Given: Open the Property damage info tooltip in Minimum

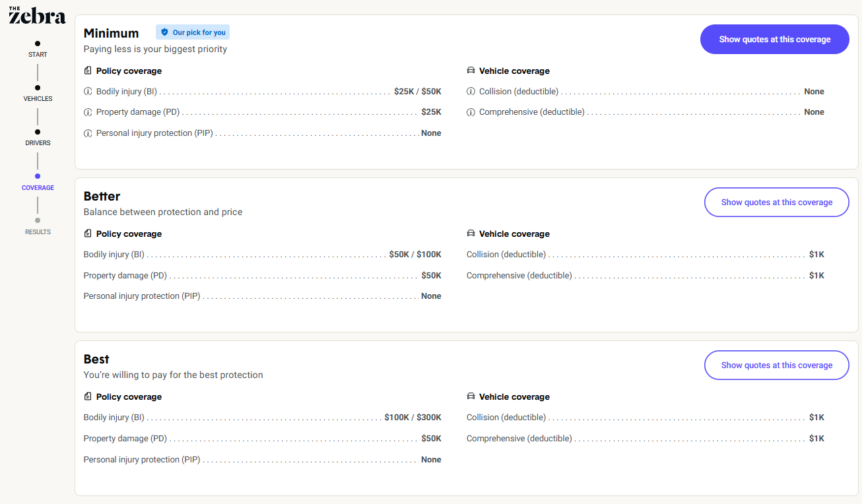Looking at the screenshot, I should 88,112.
